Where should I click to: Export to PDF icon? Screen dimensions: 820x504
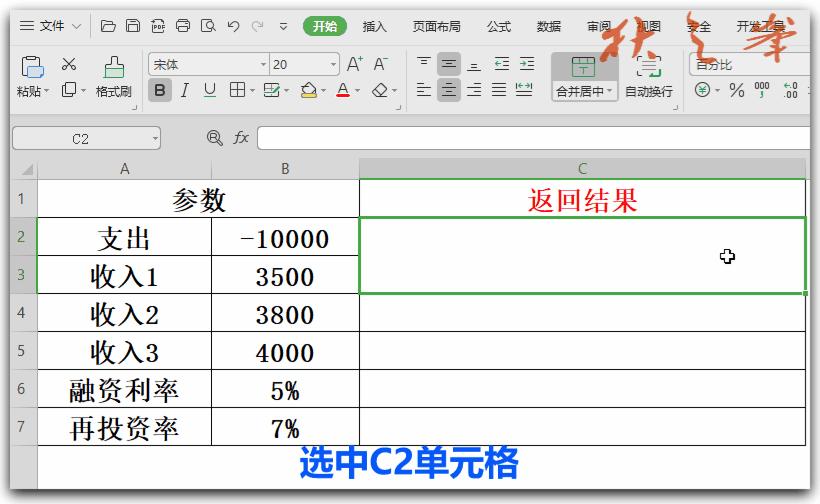[158, 26]
